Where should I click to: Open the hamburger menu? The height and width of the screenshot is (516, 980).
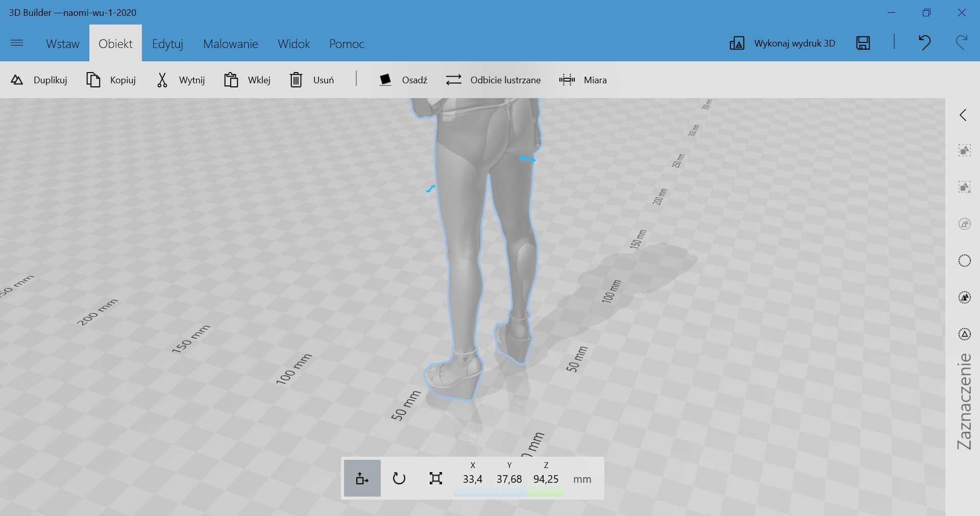tap(17, 43)
